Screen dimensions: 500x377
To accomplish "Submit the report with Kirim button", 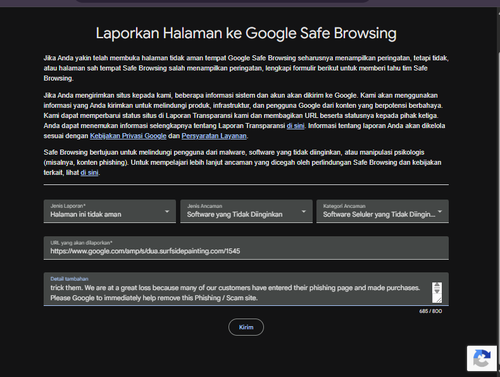I will coord(246,327).
